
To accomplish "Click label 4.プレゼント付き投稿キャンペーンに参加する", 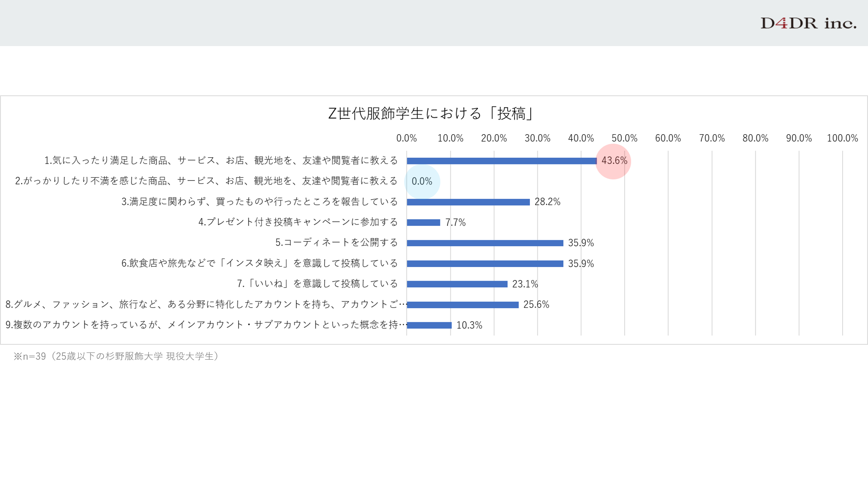I will tap(298, 222).
